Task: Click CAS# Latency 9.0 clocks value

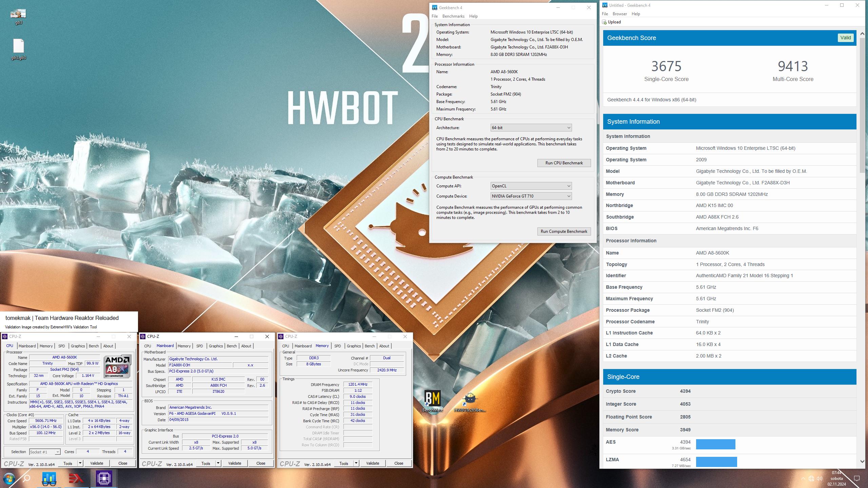Action: [x=358, y=396]
